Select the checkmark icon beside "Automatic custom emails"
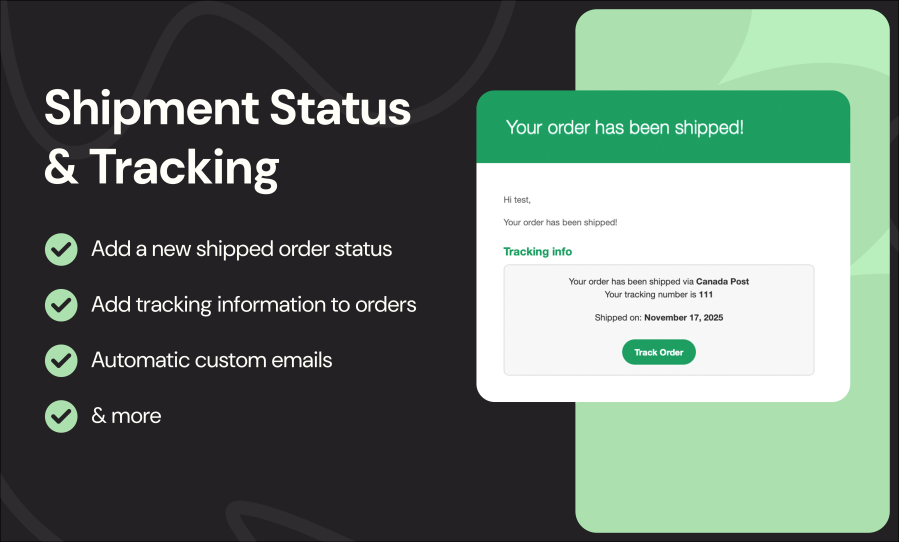This screenshot has height=542, width=899. click(x=61, y=360)
